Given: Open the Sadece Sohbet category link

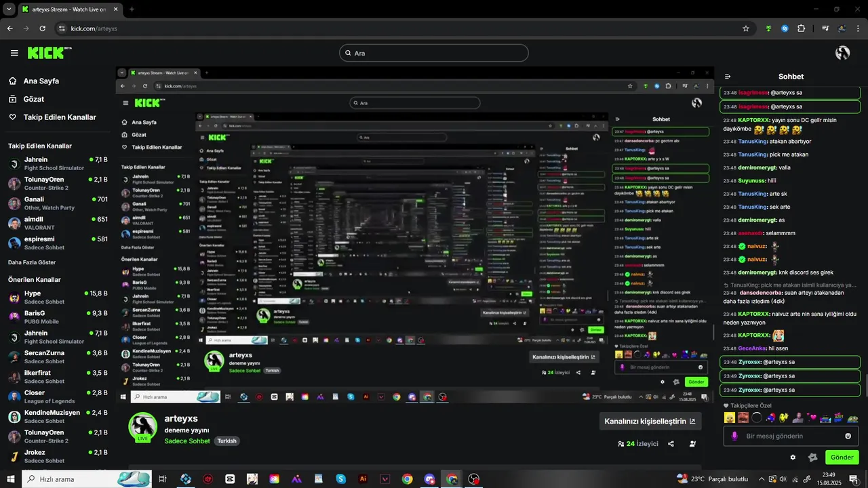Looking at the screenshot, I should tap(187, 441).
